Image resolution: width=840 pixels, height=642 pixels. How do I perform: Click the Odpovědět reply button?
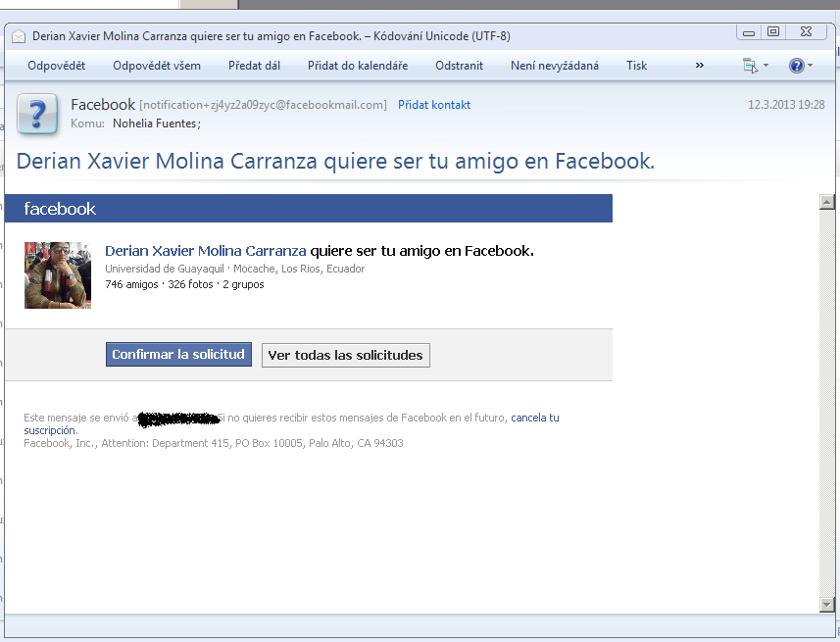(x=56, y=66)
